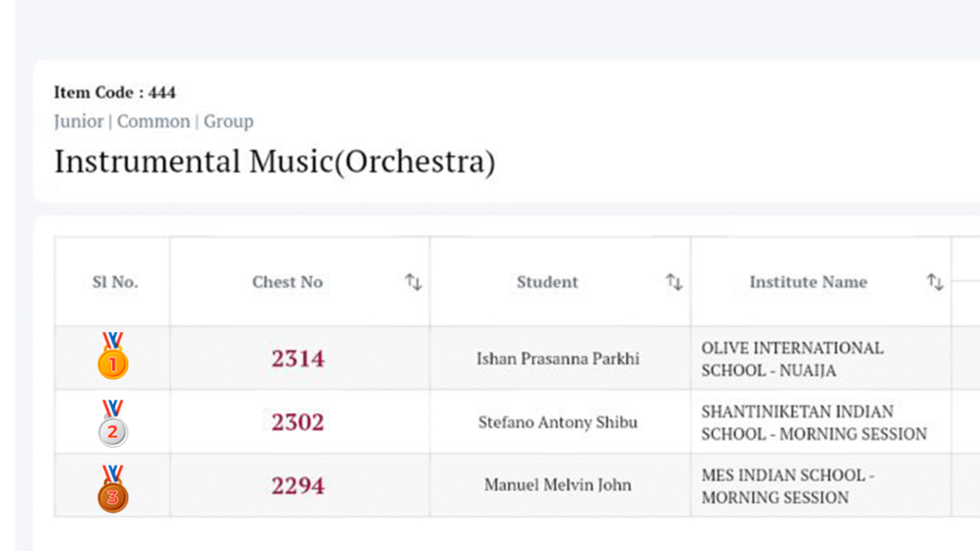This screenshot has width=980, height=551.
Task: Click the sort arrows beside Institute Name
Action: (935, 282)
